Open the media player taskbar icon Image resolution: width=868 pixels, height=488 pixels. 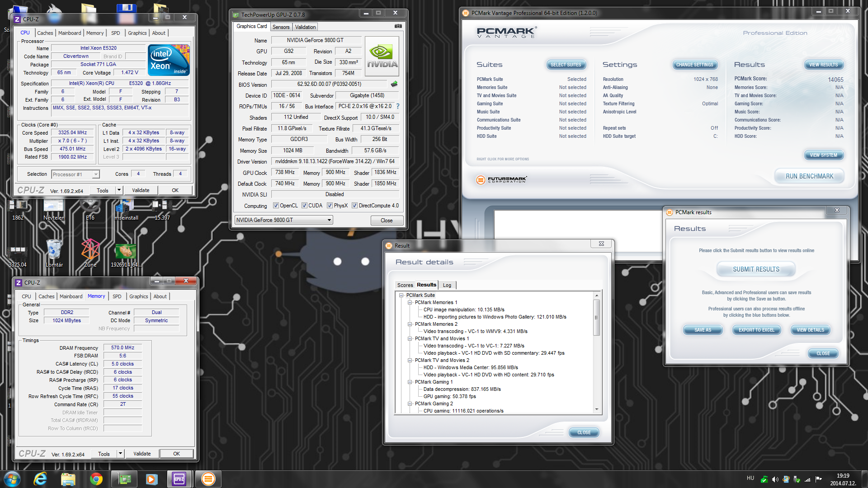[151, 479]
